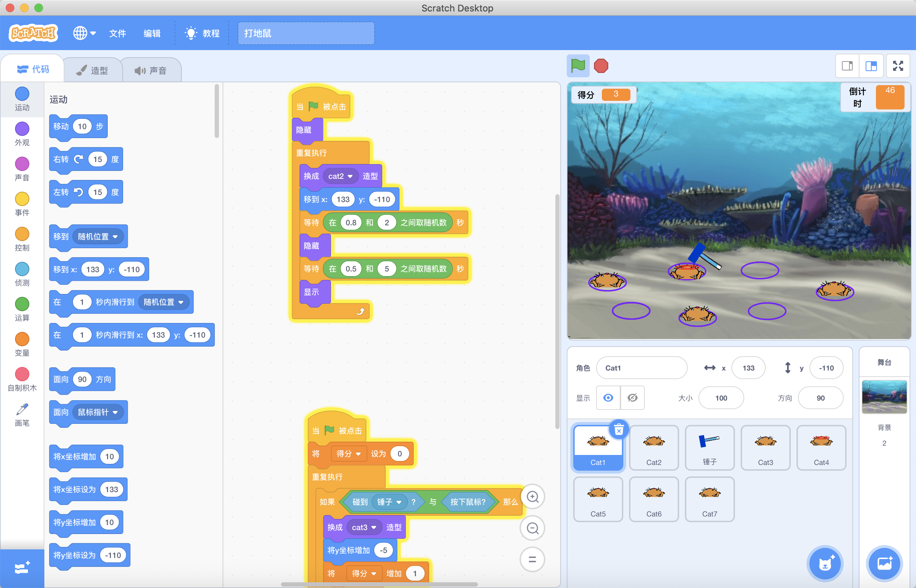Click the 移动 10 步 block
The height and width of the screenshot is (588, 916).
tap(78, 126)
